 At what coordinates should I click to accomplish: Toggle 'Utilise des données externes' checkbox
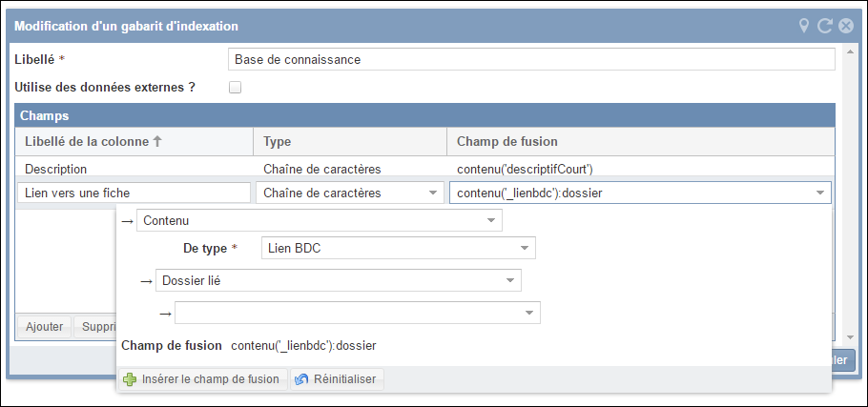click(x=236, y=88)
